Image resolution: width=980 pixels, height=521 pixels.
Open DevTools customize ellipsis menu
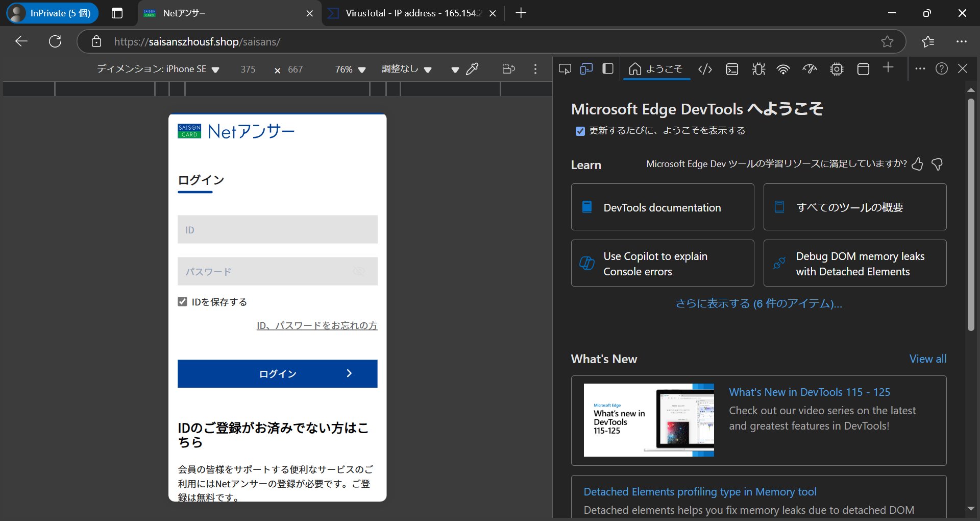click(920, 68)
